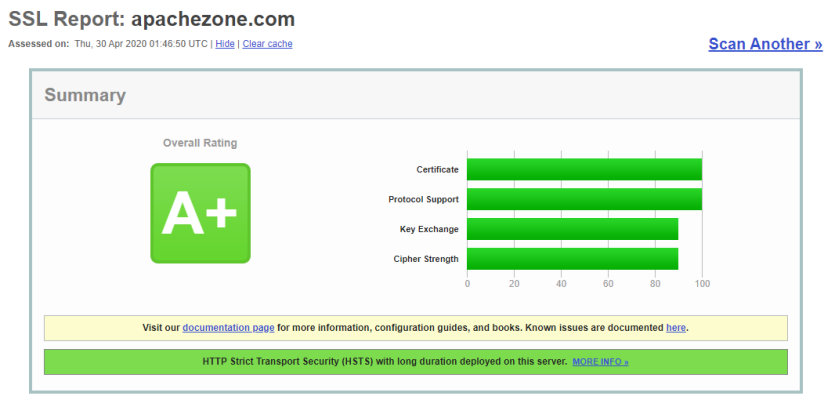
Task: Click the Key Exchange score bar
Action: pyautogui.click(x=572, y=229)
